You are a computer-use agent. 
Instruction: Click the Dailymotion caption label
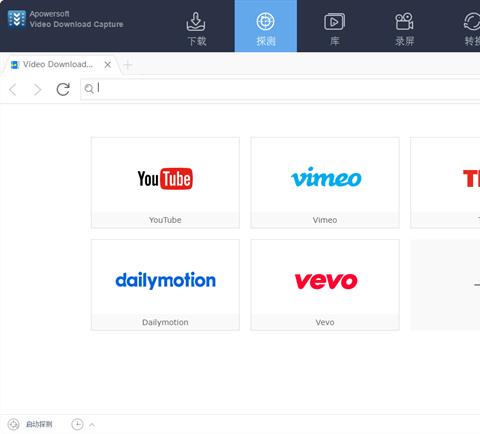tap(165, 322)
